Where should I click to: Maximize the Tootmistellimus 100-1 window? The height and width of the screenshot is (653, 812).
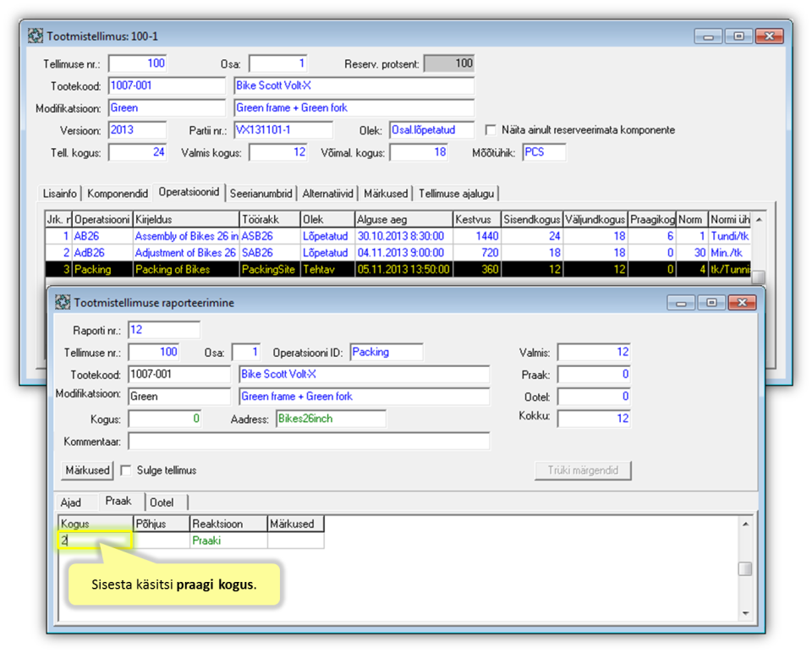coord(739,36)
